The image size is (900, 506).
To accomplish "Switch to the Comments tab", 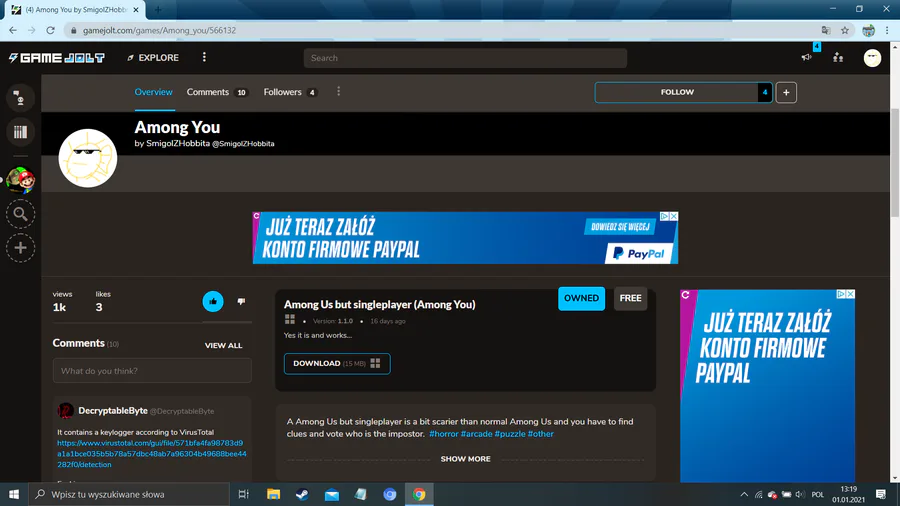I will (216, 92).
